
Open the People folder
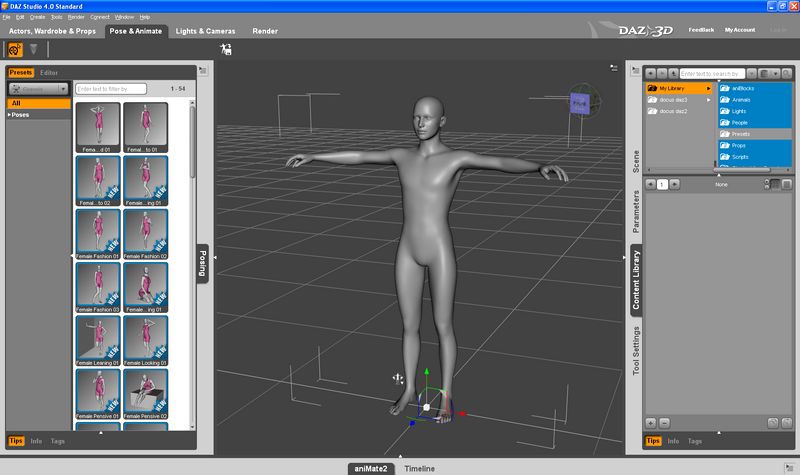(755, 122)
